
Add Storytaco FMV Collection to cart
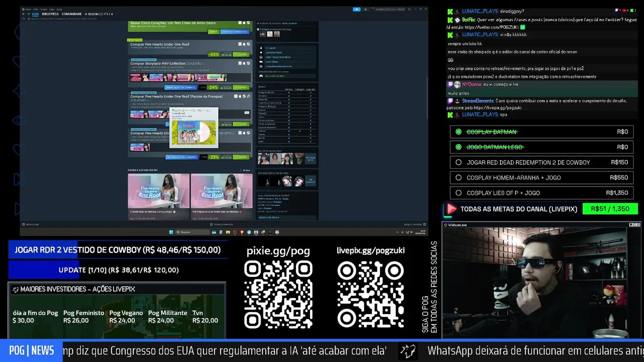click(242, 87)
